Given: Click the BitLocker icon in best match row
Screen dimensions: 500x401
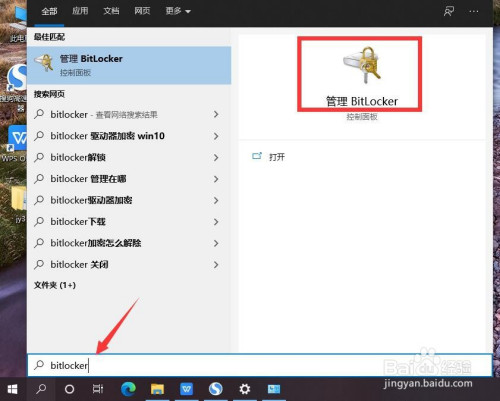Looking at the screenshot, I should pos(44,63).
